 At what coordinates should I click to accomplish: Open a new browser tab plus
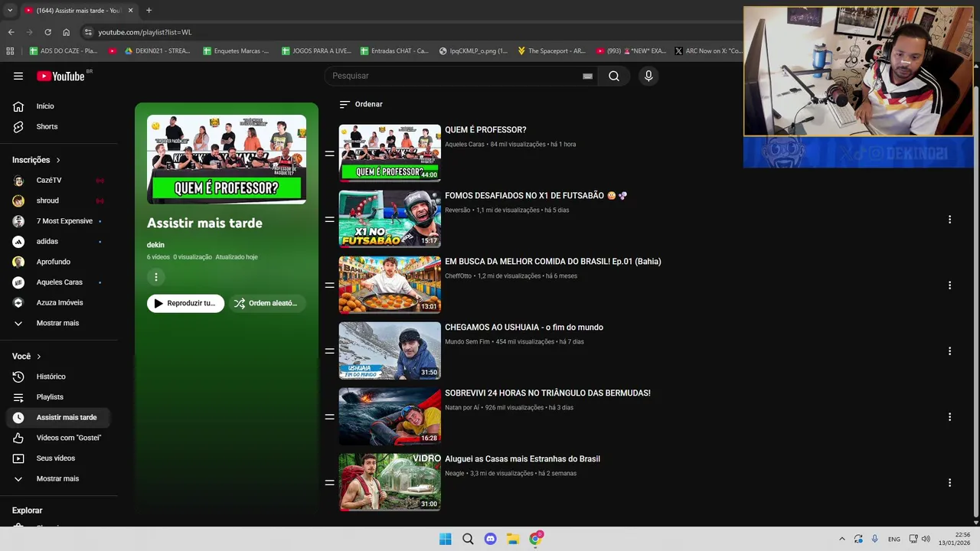point(149,11)
